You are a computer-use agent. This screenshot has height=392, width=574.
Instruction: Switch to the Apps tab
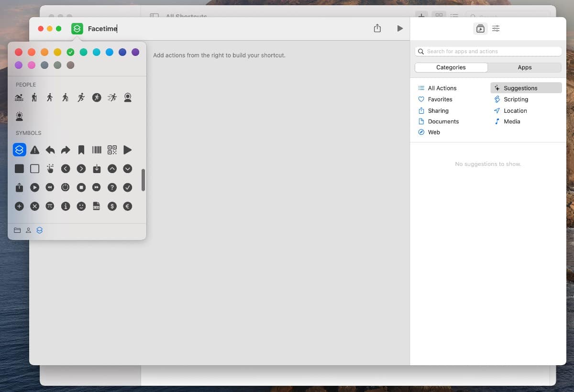pyautogui.click(x=524, y=67)
